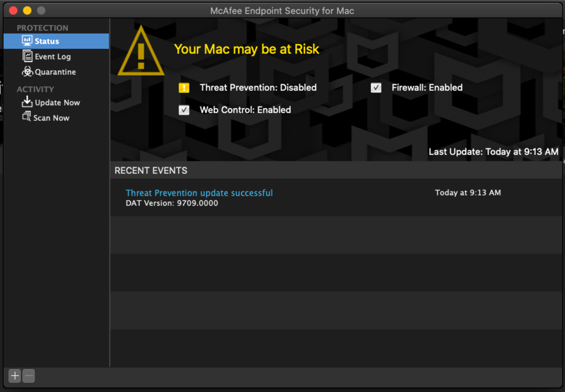The image size is (565, 392).
Task: Click Last Update: Today at 9:13 AM text
Action: pos(493,152)
